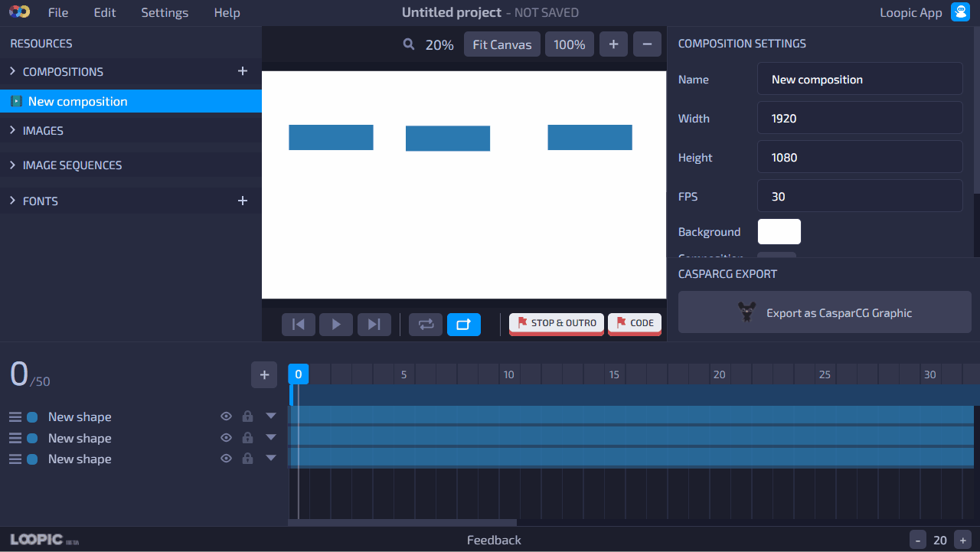The height and width of the screenshot is (552, 980).
Task: Expand the FONTS section
Action: 12,201
